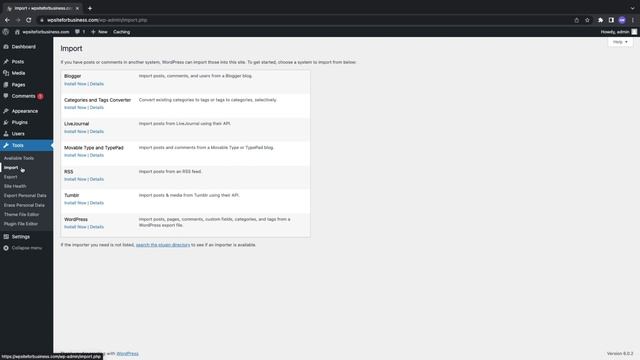Image resolution: width=640 pixels, height=360 pixels.
Task: Select Site Health submenu item
Action: click(x=15, y=186)
